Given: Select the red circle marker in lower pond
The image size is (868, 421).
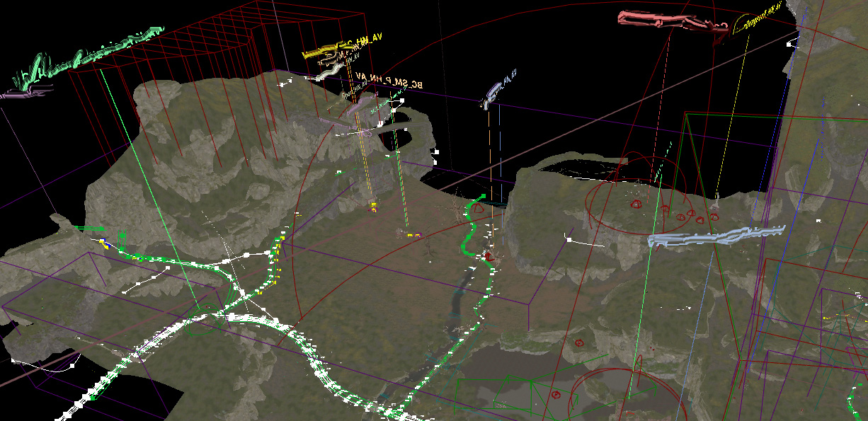Looking at the screenshot, I should click(x=555, y=393).
